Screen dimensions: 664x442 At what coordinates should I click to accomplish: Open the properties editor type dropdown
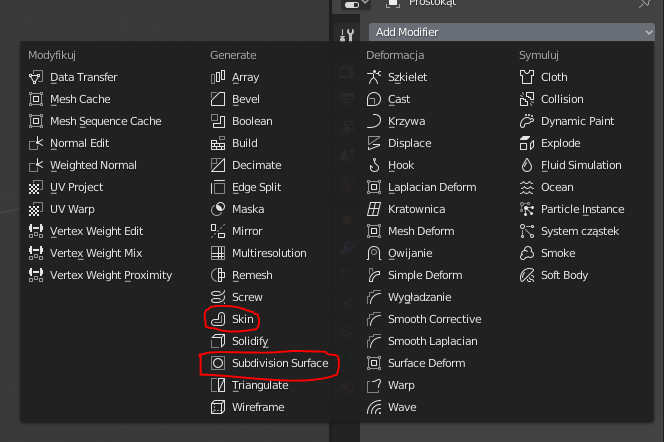click(351, 5)
